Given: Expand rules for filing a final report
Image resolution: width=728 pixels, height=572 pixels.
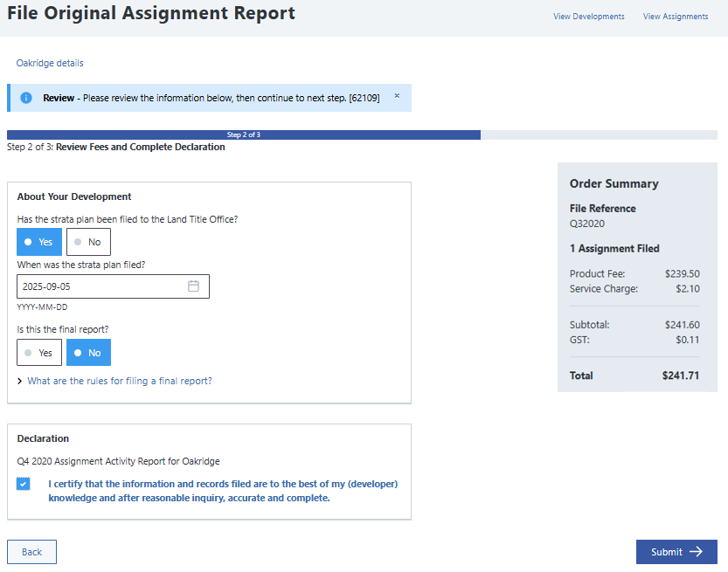Looking at the screenshot, I should tap(119, 381).
